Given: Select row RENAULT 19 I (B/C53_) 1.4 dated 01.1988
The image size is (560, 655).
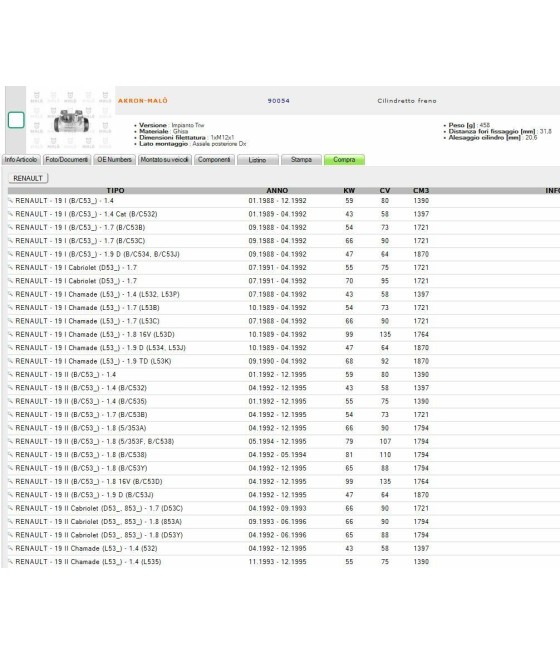Looking at the screenshot, I should tap(284, 201).
